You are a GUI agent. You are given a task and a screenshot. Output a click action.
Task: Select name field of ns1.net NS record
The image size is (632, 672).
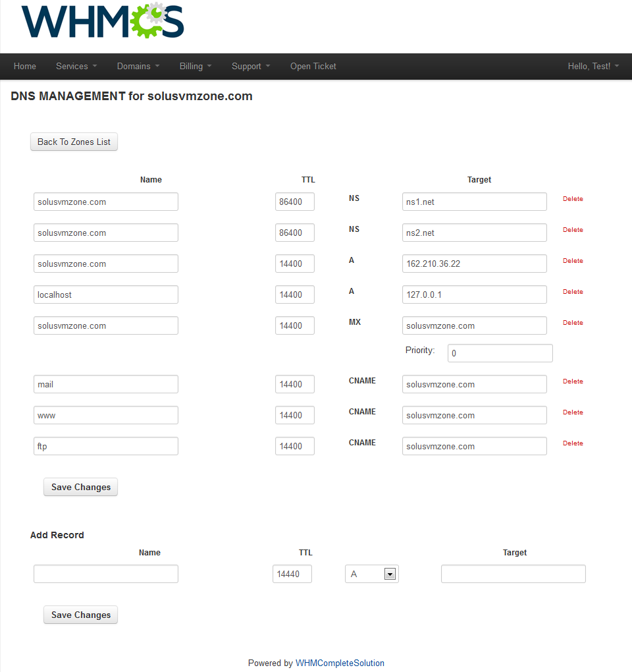(x=106, y=202)
